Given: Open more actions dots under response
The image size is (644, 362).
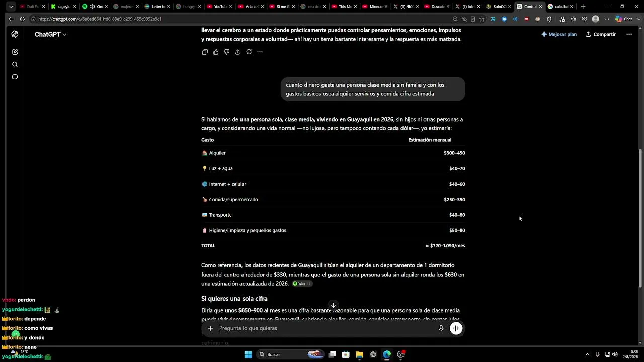Looking at the screenshot, I should [260, 52].
